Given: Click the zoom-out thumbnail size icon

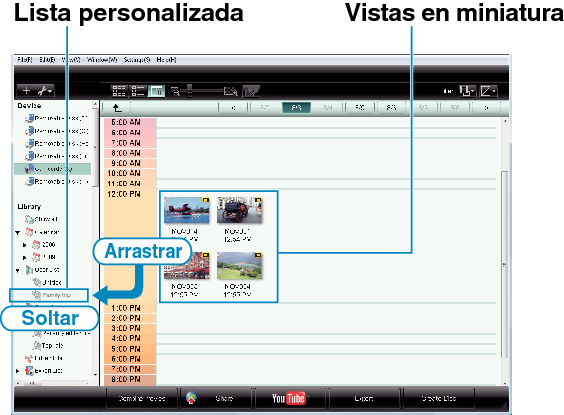Looking at the screenshot, I should [175, 91].
